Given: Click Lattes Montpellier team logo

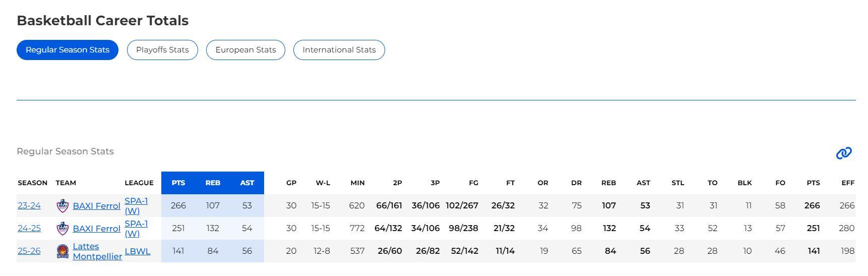Looking at the screenshot, I should coord(63,251).
